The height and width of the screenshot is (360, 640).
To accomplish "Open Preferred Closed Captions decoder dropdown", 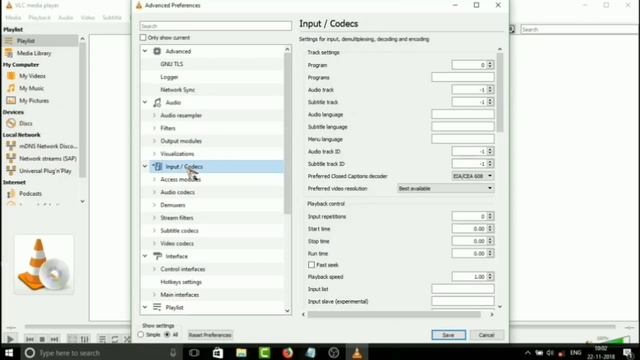I will tap(473, 176).
